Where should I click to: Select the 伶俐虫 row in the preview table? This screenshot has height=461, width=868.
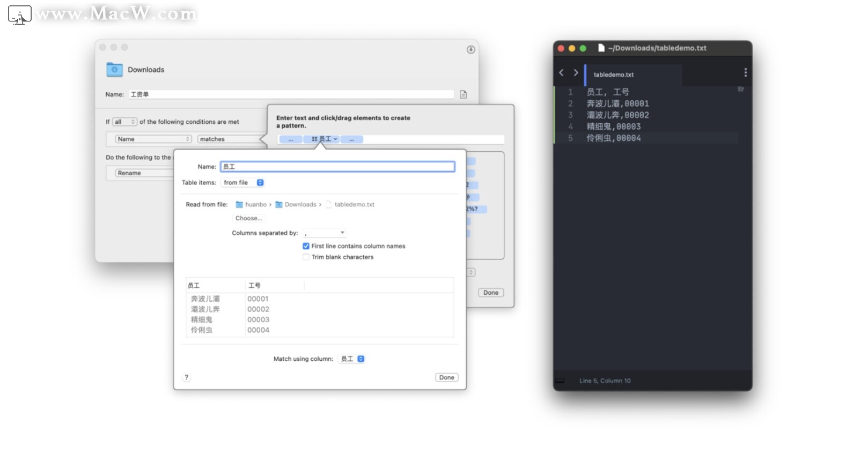[x=320, y=330]
